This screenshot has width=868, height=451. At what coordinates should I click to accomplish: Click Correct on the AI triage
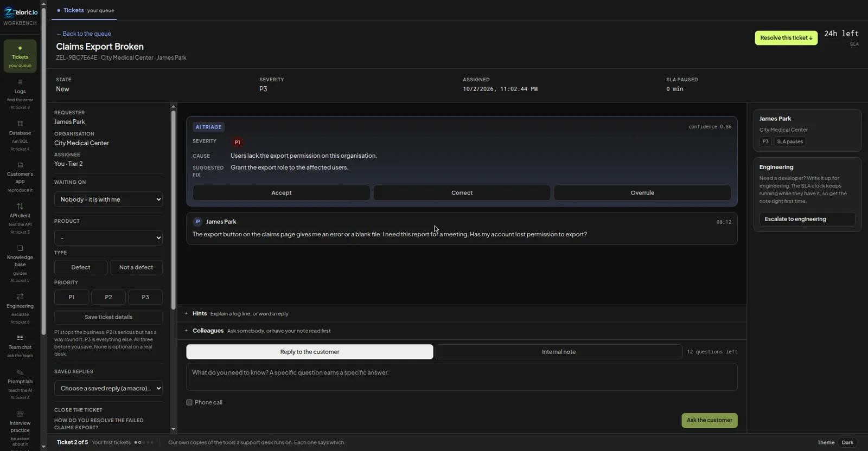tap(462, 192)
